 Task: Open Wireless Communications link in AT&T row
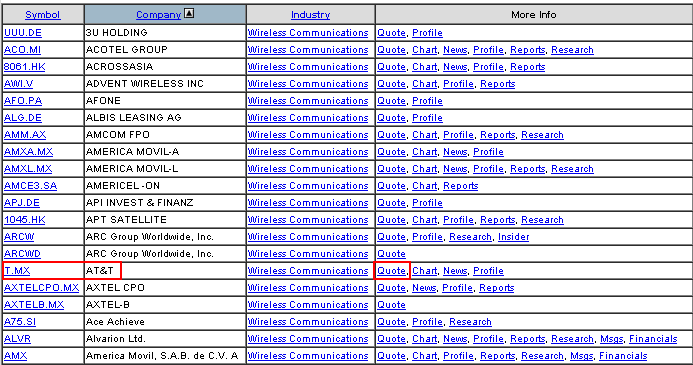[x=308, y=271]
